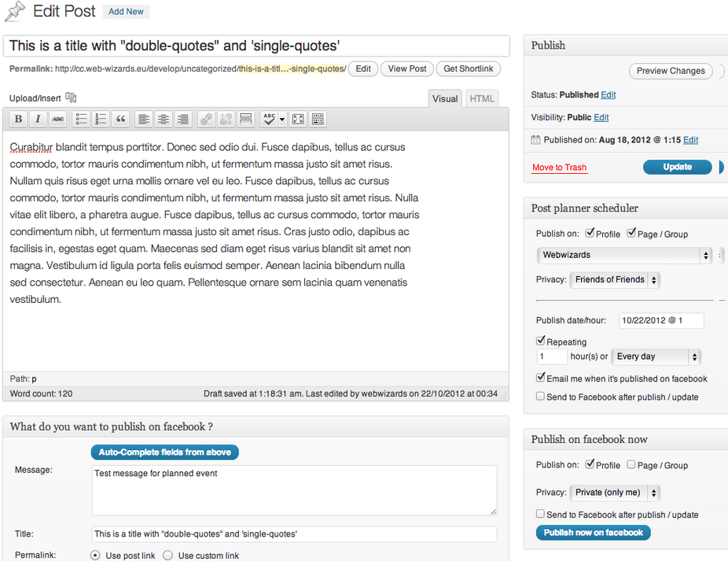Click Auto-Complete fields from above button
The height and width of the screenshot is (561, 728).
165,452
